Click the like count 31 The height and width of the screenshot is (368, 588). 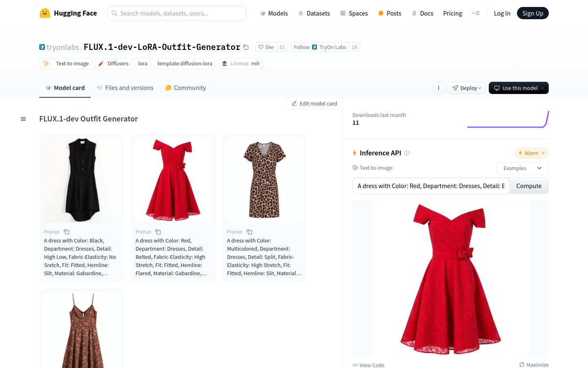coord(282,47)
